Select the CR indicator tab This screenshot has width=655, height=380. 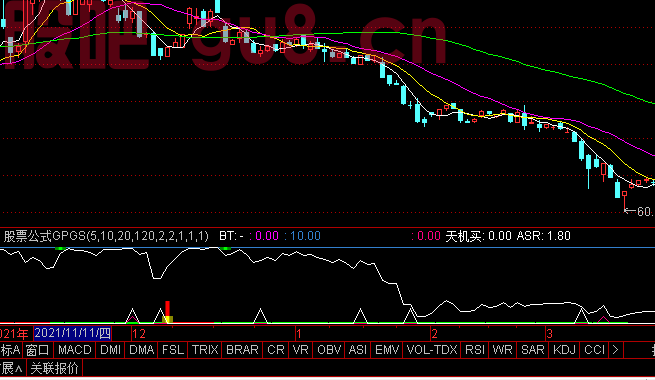coord(276,350)
